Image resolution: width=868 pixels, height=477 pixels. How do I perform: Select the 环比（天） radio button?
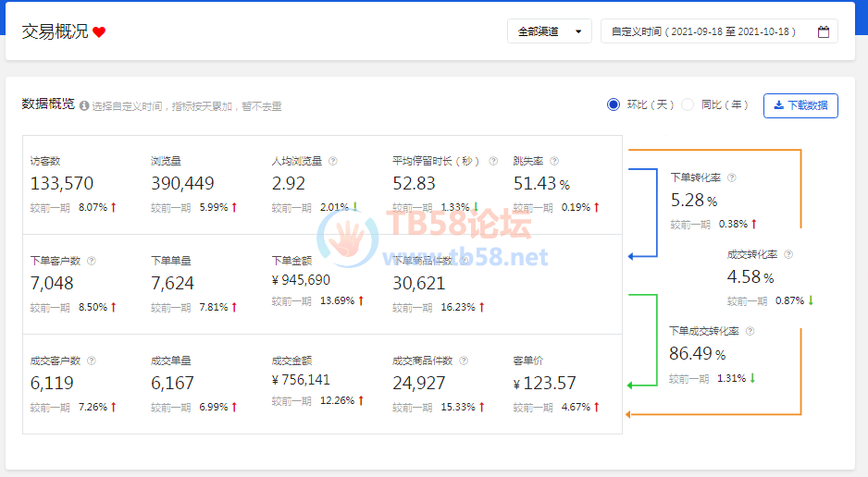tap(613, 105)
